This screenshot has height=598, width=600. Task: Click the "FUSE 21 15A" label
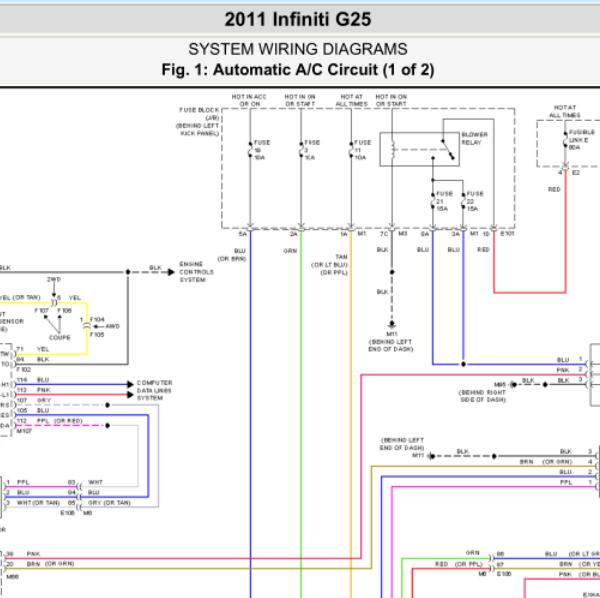tap(444, 201)
